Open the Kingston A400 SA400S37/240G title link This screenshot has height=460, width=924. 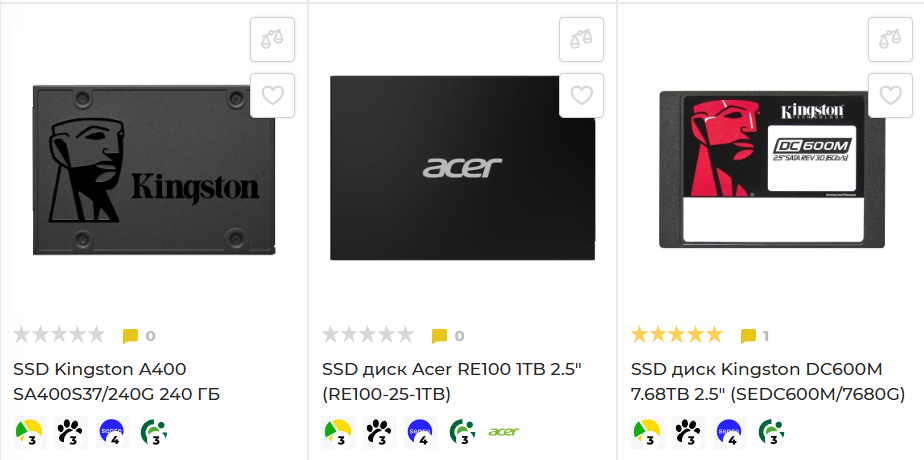pos(117,382)
